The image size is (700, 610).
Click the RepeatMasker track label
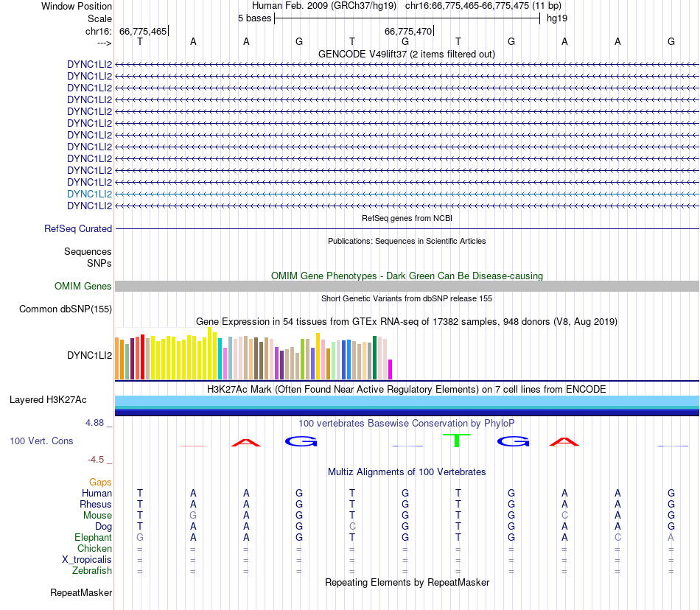pos(81,592)
